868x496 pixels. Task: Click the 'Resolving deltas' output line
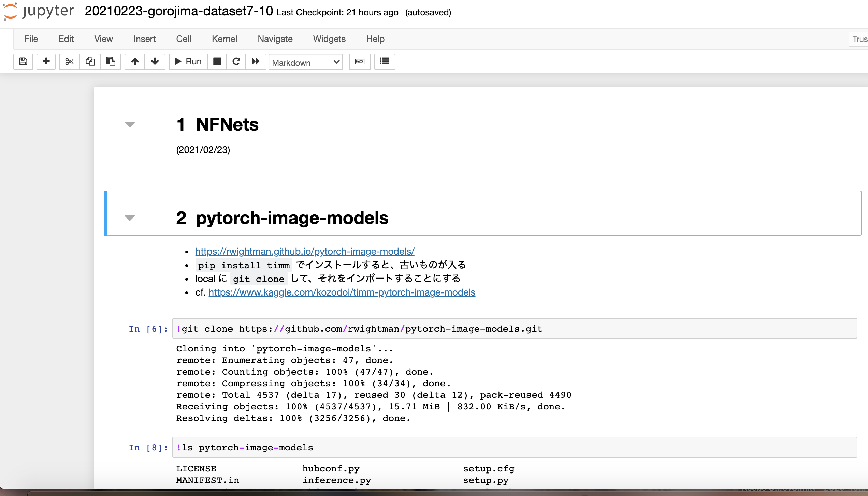293,418
